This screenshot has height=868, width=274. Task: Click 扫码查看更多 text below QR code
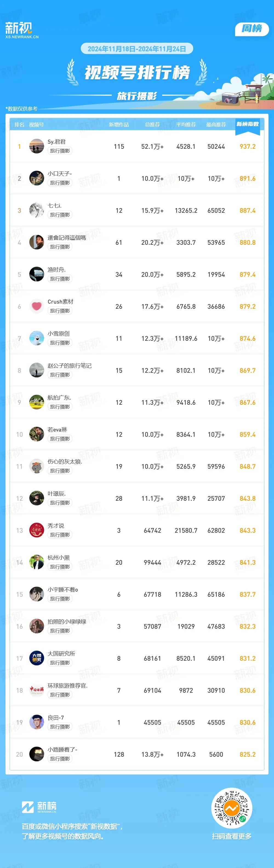tap(232, 836)
